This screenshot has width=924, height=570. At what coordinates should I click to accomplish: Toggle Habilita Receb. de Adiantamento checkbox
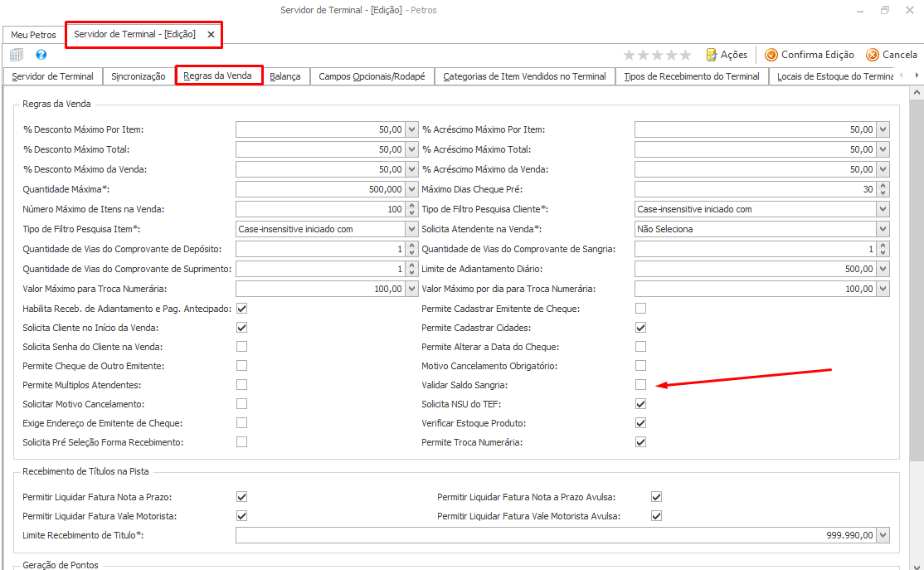241,309
